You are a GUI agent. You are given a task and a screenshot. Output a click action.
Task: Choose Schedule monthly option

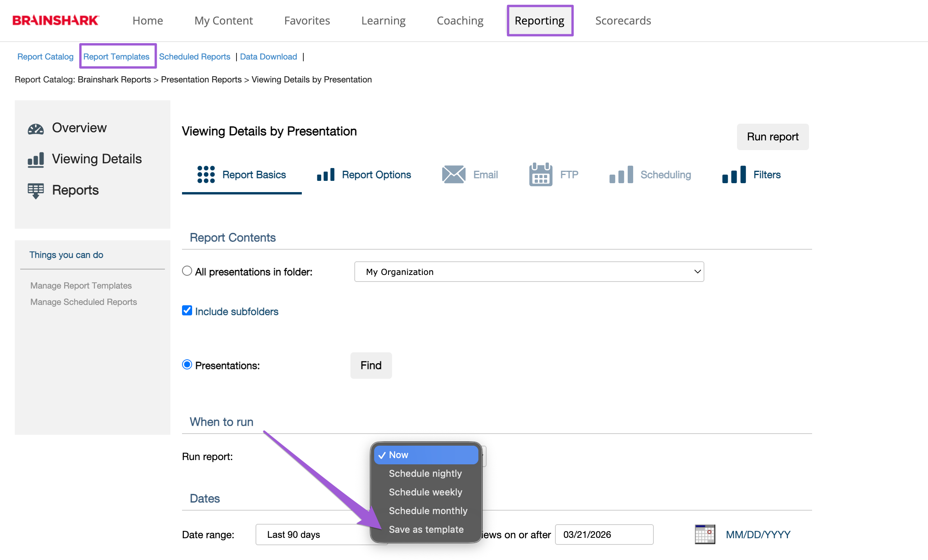pyautogui.click(x=426, y=511)
